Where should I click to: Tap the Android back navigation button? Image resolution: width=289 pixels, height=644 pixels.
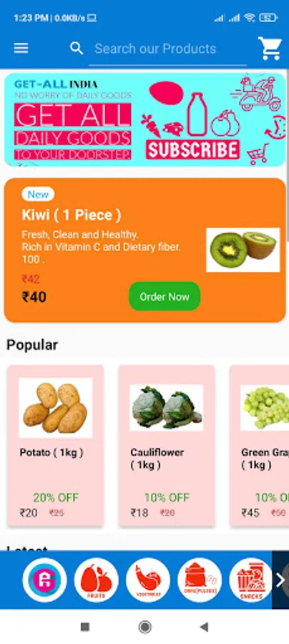point(204,627)
